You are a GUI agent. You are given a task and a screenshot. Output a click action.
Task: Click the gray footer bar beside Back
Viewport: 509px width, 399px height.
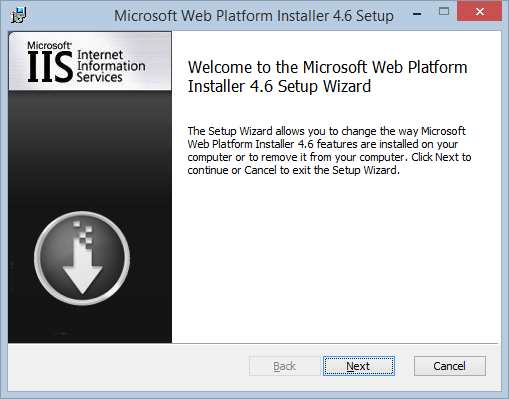click(x=128, y=366)
